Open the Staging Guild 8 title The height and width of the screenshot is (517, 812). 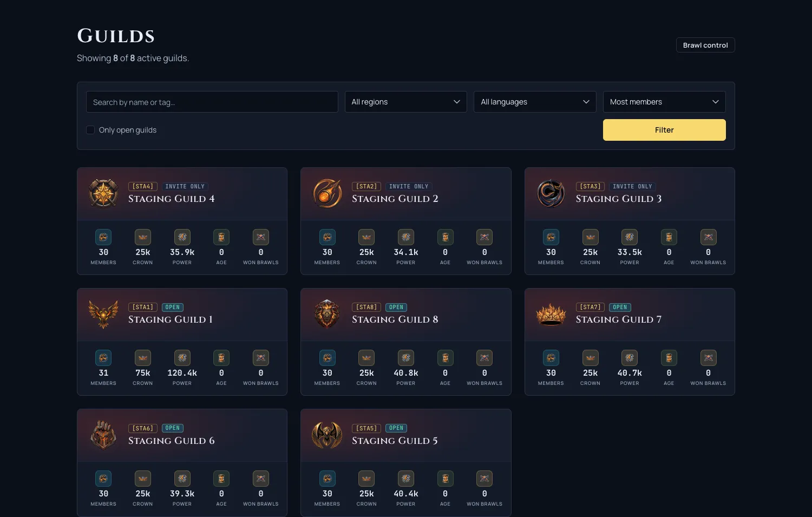click(395, 319)
